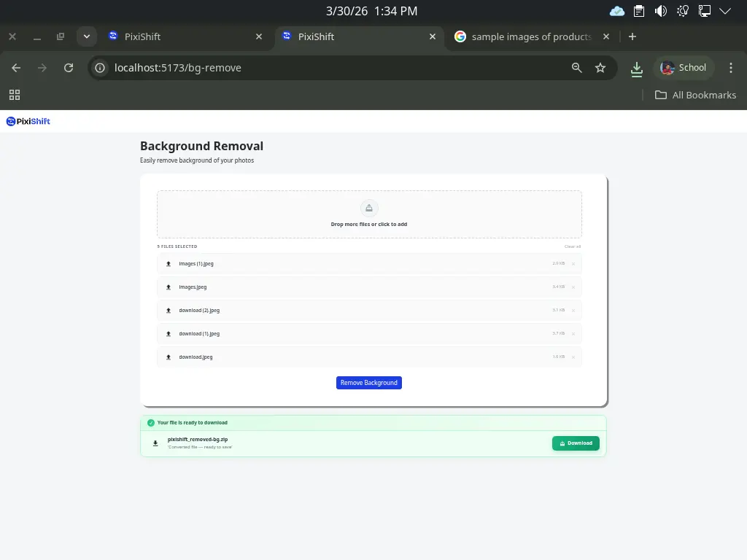Go back to previous page

coord(16,68)
